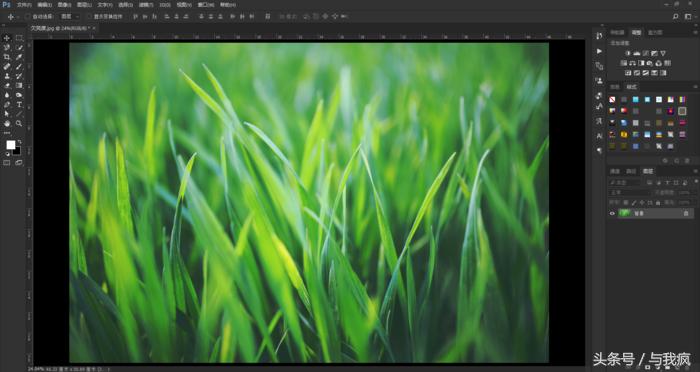Open the 滤镜 menu
Image resolution: width=700 pixels, height=372 pixels.
[146, 5]
